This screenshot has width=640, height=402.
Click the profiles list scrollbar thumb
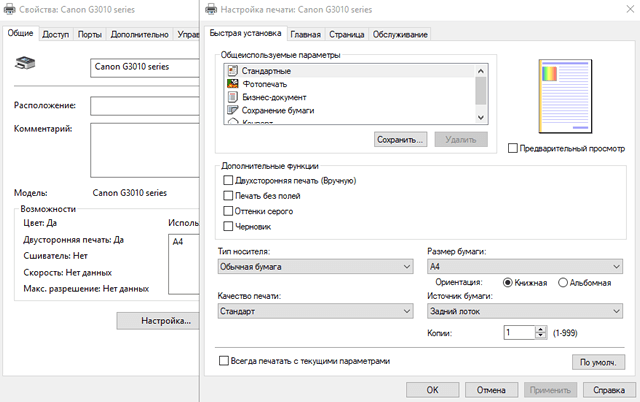click(x=481, y=91)
